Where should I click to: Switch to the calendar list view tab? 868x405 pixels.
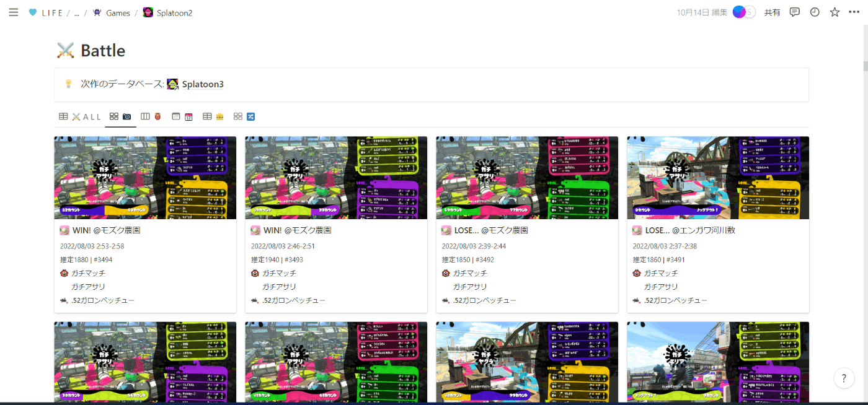(182, 116)
